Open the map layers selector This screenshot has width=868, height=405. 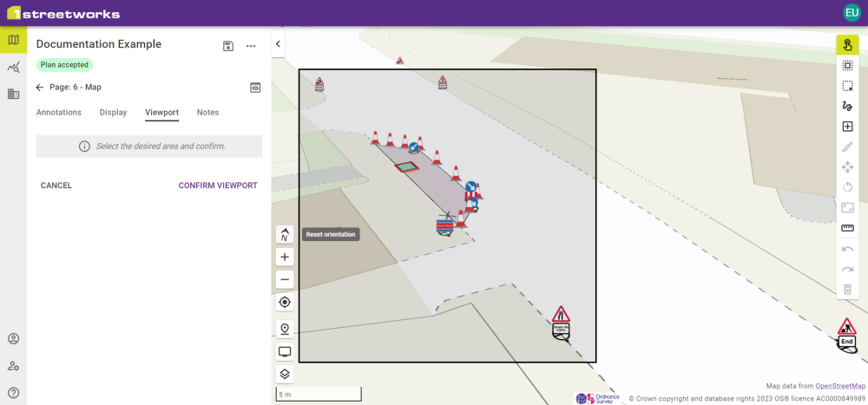[285, 374]
